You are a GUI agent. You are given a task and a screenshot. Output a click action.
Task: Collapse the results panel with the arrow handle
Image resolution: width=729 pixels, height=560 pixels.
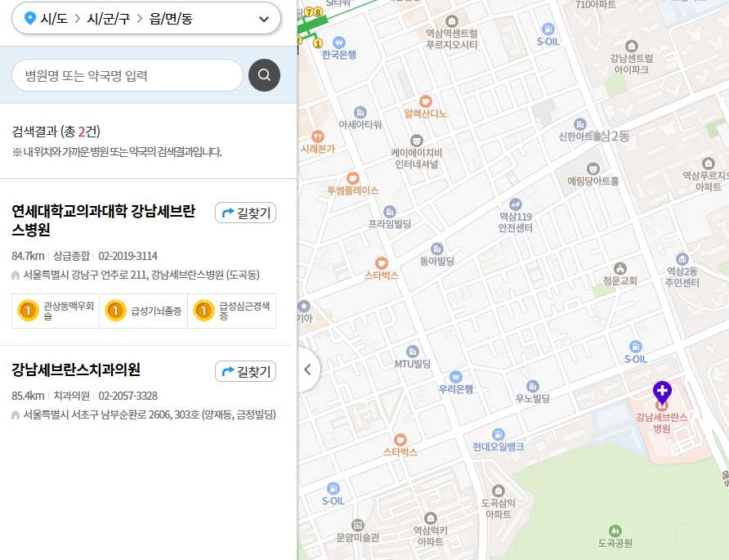[x=307, y=370]
